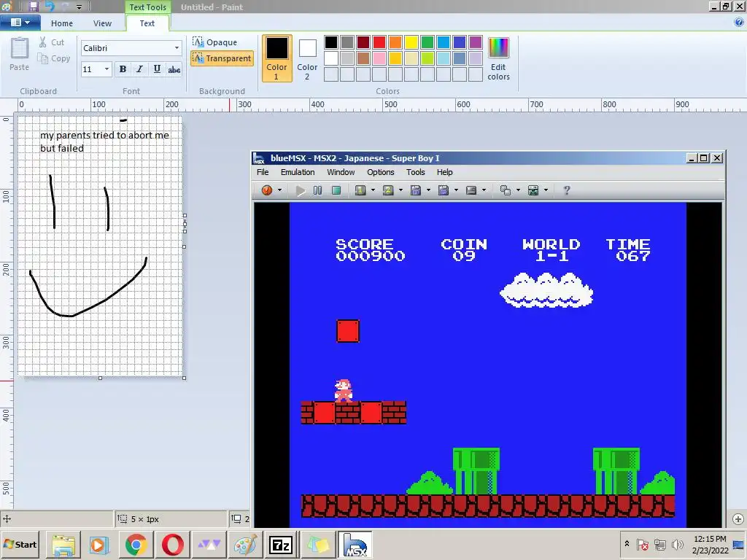This screenshot has height=560, width=747.
Task: Open the Window menu in blueMSX
Action: coord(341,172)
